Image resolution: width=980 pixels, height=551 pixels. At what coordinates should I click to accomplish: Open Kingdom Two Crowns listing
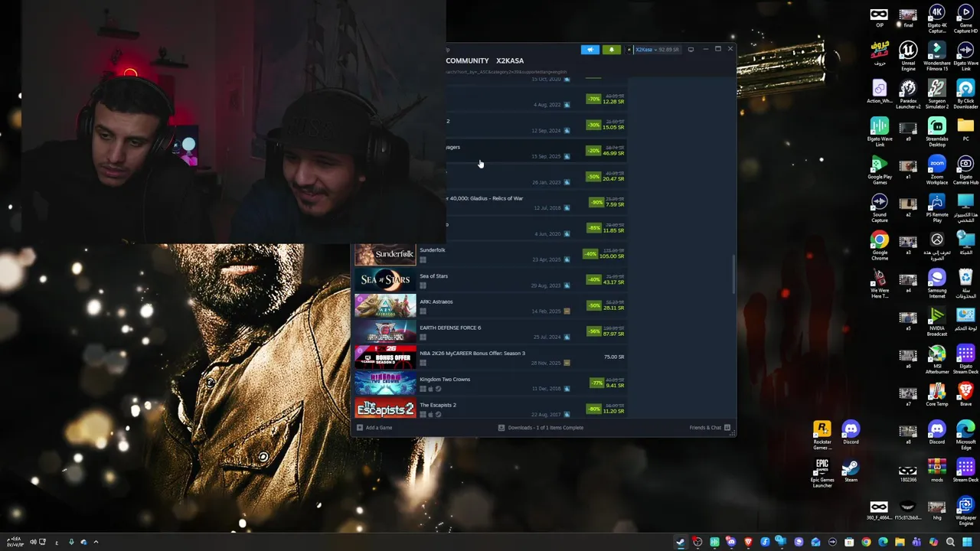pyautogui.click(x=491, y=383)
